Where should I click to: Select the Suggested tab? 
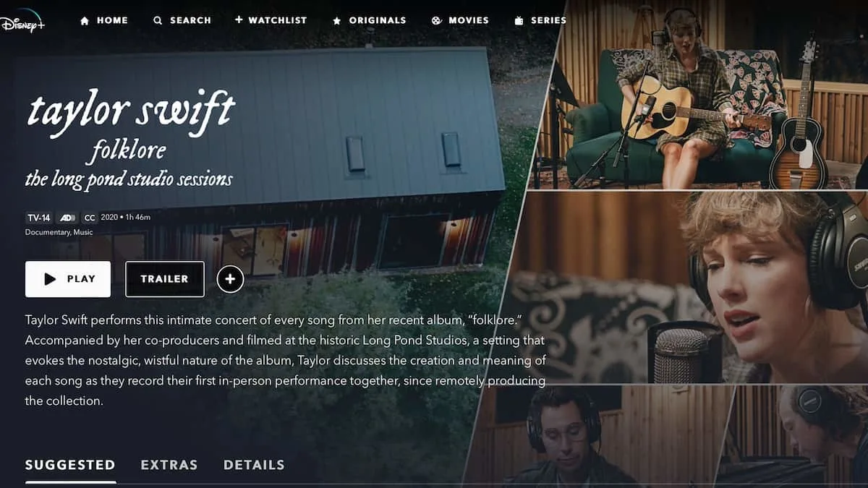(x=70, y=465)
